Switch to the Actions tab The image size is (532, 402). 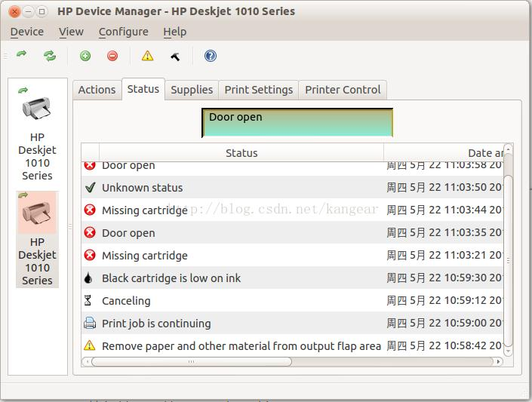(x=97, y=90)
